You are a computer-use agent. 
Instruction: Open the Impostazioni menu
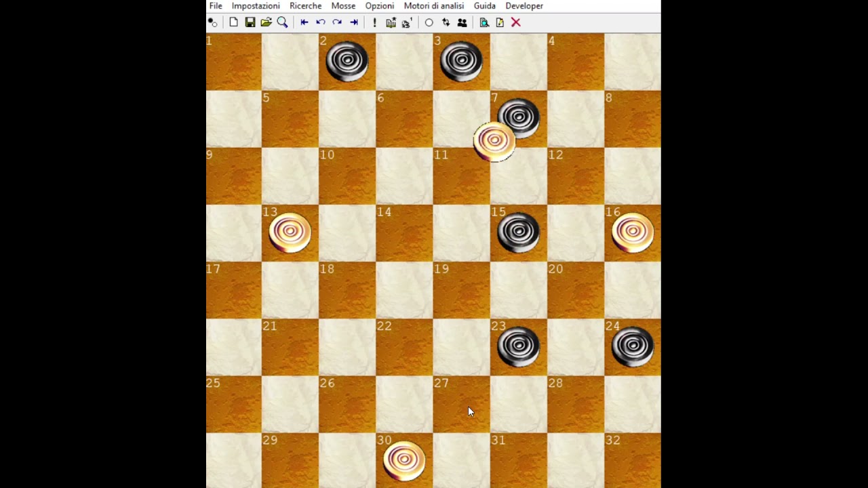[x=256, y=5]
